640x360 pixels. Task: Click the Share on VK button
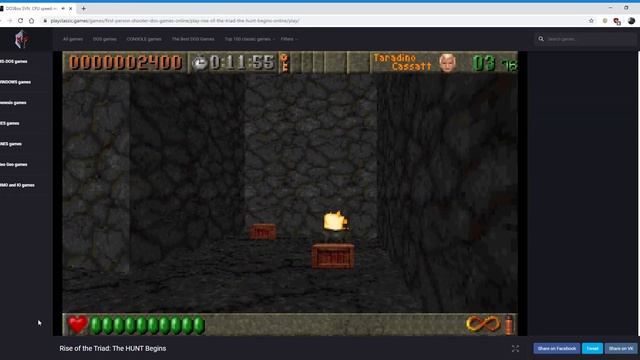(x=621, y=349)
